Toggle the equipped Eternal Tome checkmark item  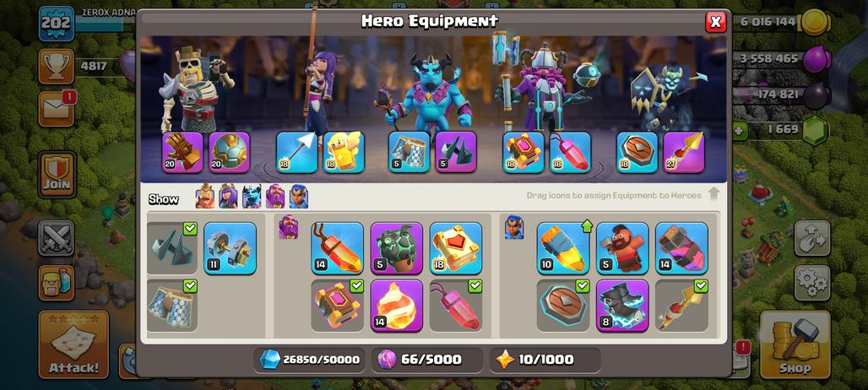click(337, 306)
